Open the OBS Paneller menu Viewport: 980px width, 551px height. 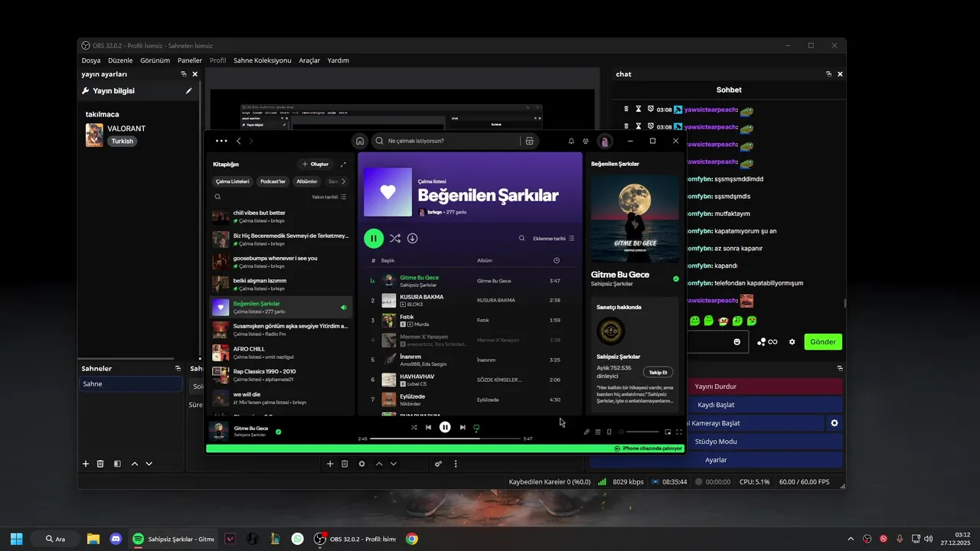[190, 60]
